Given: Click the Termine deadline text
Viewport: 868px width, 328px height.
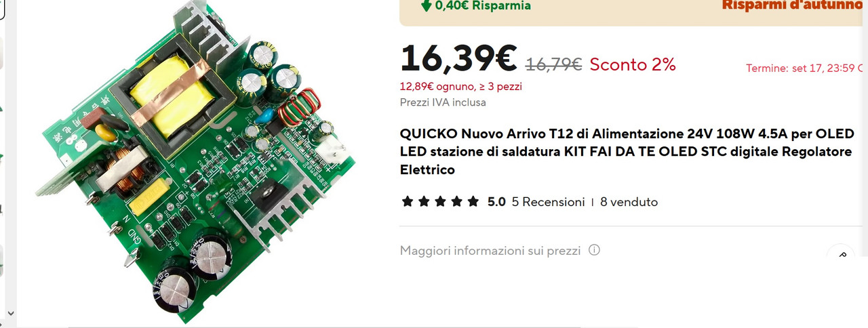Looking at the screenshot, I should click(806, 68).
